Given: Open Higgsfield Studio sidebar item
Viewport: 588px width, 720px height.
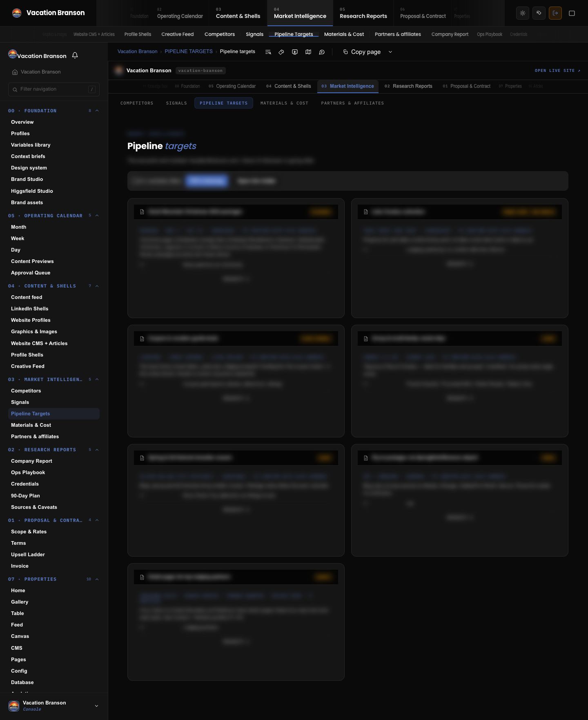Looking at the screenshot, I should click(32, 191).
